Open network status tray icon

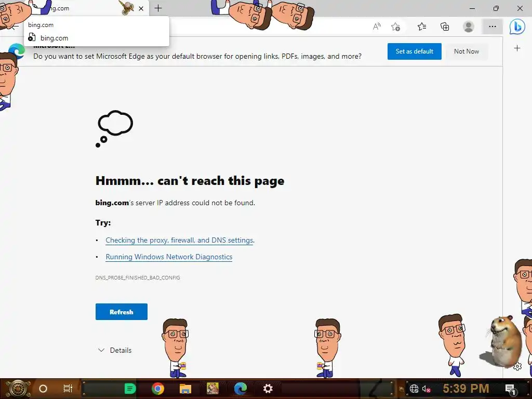(x=414, y=389)
